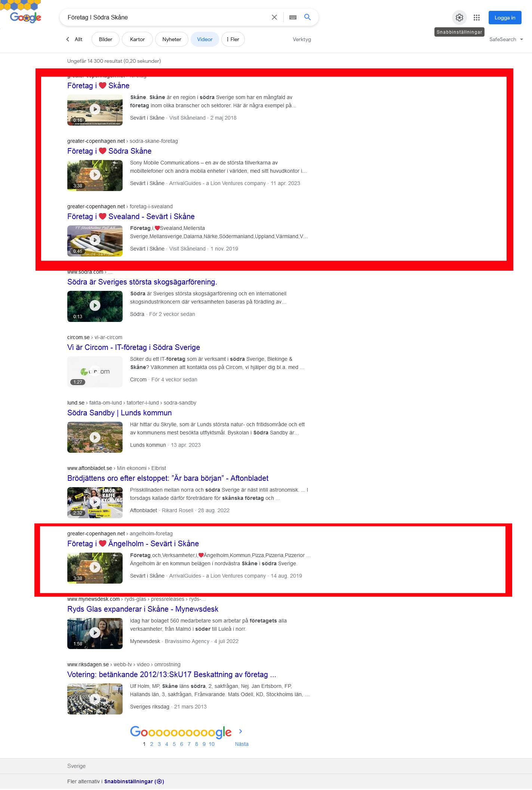Image resolution: width=532 pixels, height=790 pixels.
Task: Switch to the Allt tab
Action: tap(79, 39)
